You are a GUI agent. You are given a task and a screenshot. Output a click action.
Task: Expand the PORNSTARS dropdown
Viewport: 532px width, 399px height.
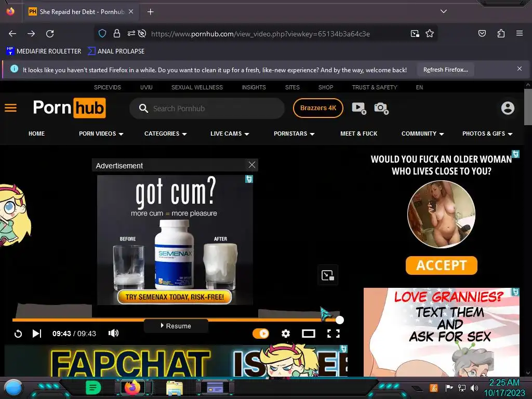(x=294, y=134)
